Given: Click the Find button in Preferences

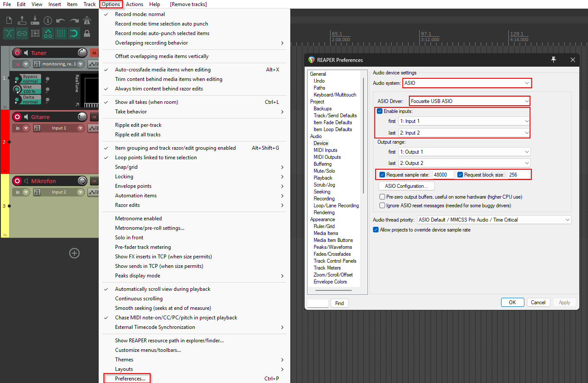Looking at the screenshot, I should click(x=340, y=303).
